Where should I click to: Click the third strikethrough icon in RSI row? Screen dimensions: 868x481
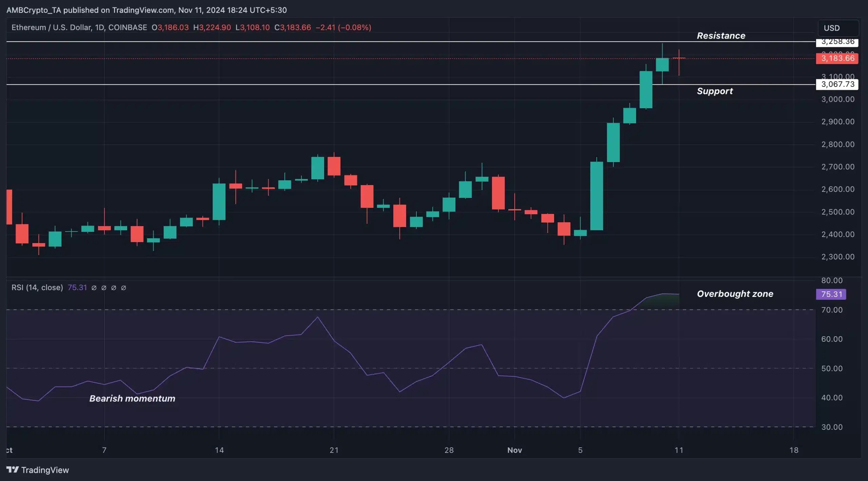pyautogui.click(x=113, y=287)
